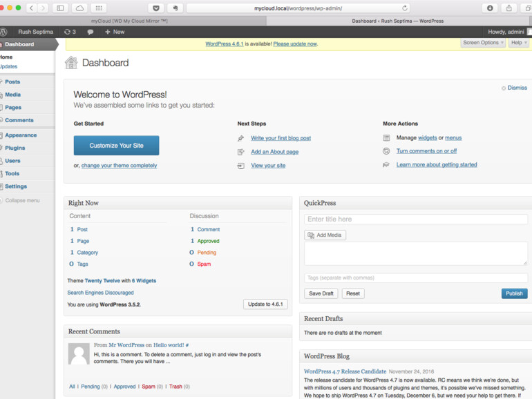Click the Add Media button
Screen dimensions: 532x399
pos(325,235)
